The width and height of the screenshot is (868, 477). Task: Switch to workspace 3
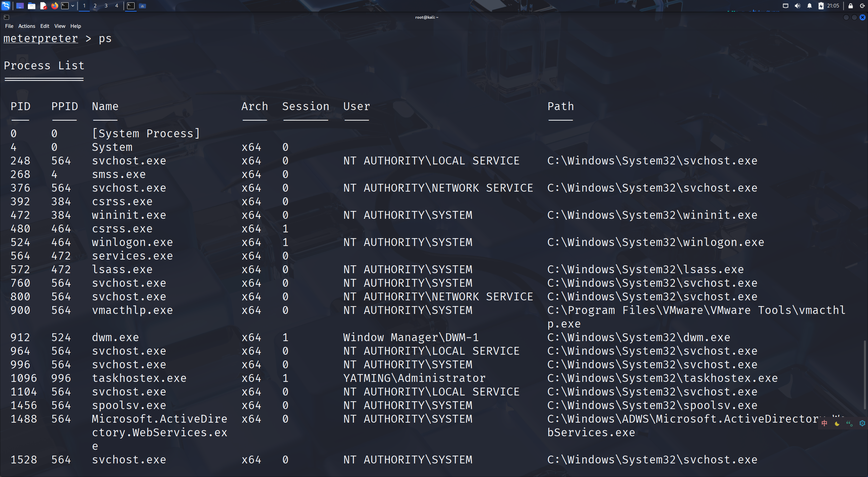[x=106, y=5]
